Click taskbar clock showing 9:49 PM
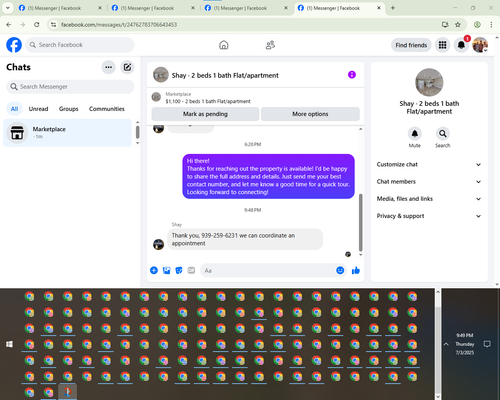The height and width of the screenshot is (400, 500). click(x=465, y=344)
